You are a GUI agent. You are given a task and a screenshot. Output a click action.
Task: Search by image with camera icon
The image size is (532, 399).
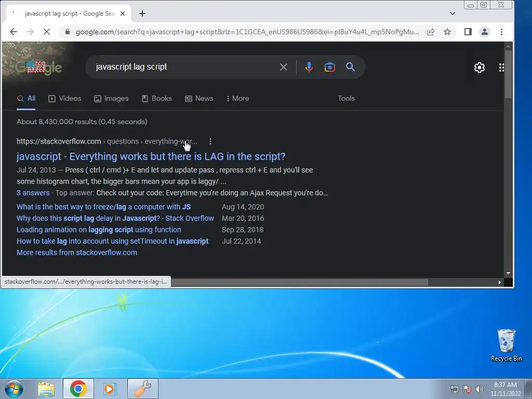click(330, 67)
